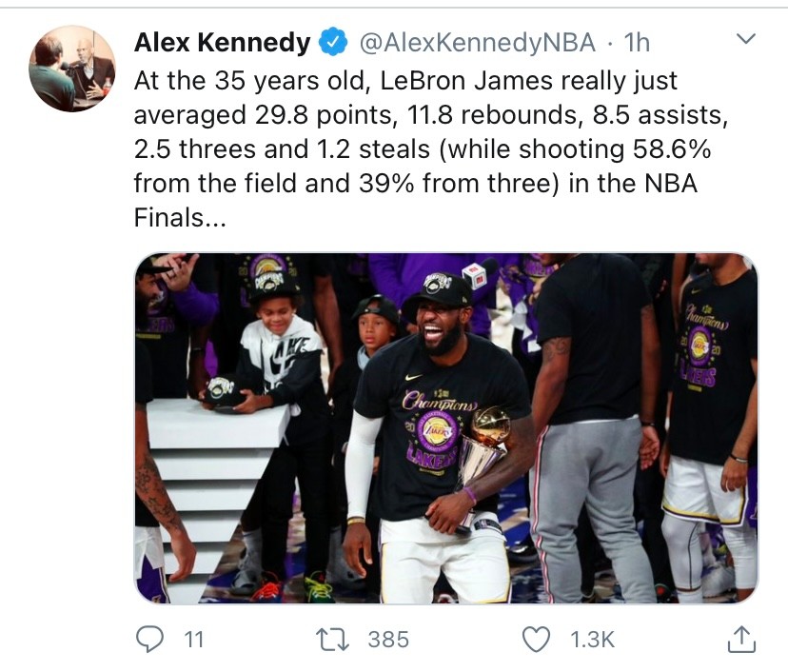View the 385 retweets count
The height and width of the screenshot is (672, 788).
[388, 640]
